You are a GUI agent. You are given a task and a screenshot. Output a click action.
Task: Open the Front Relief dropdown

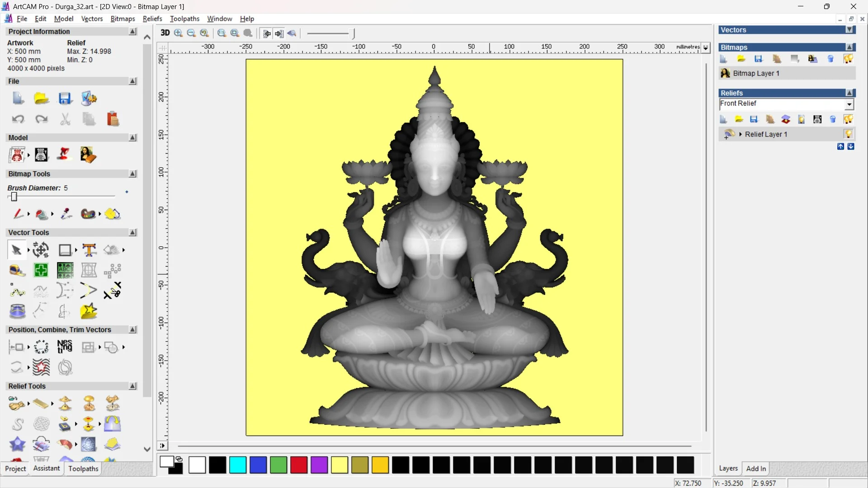[849, 104]
